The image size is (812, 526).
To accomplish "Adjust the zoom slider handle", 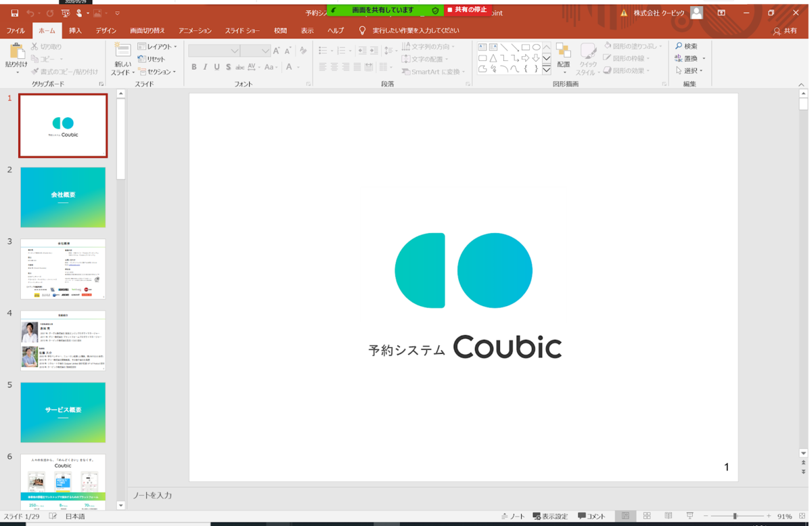I will 736,516.
